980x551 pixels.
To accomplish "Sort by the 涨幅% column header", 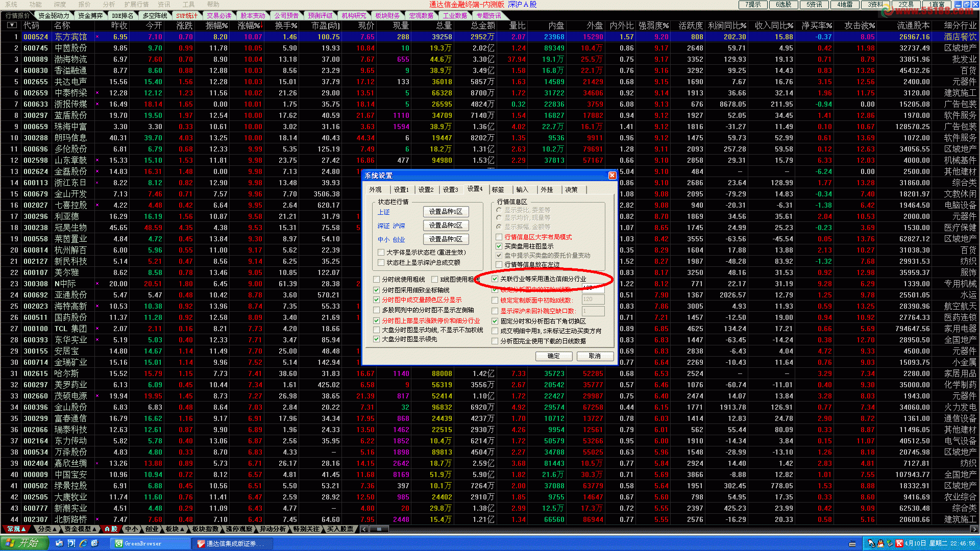I will tap(249, 26).
